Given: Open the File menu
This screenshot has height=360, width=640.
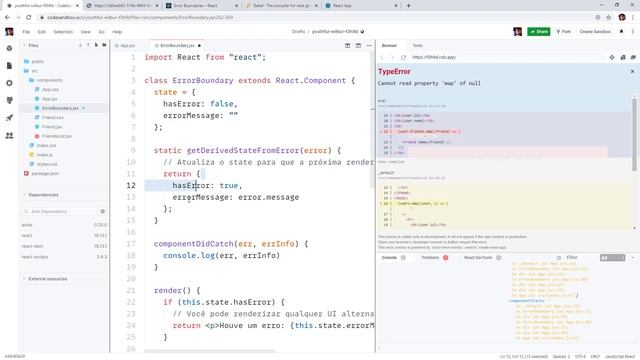Looking at the screenshot, I should click(x=26, y=31).
